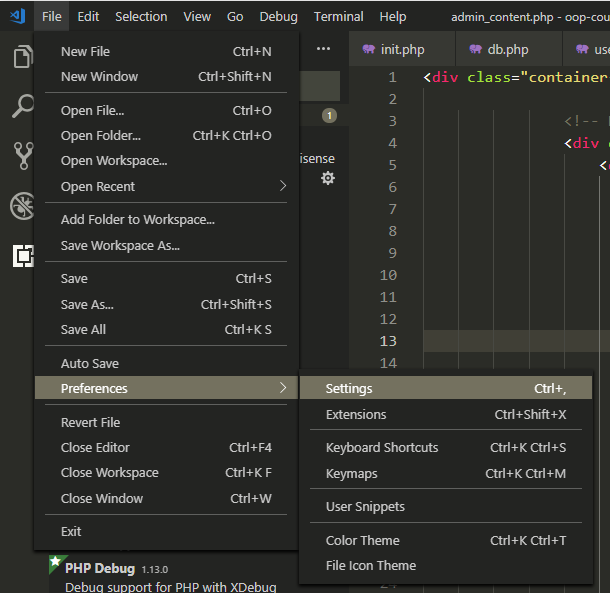Open the Terminal menu in menu bar

(x=338, y=16)
